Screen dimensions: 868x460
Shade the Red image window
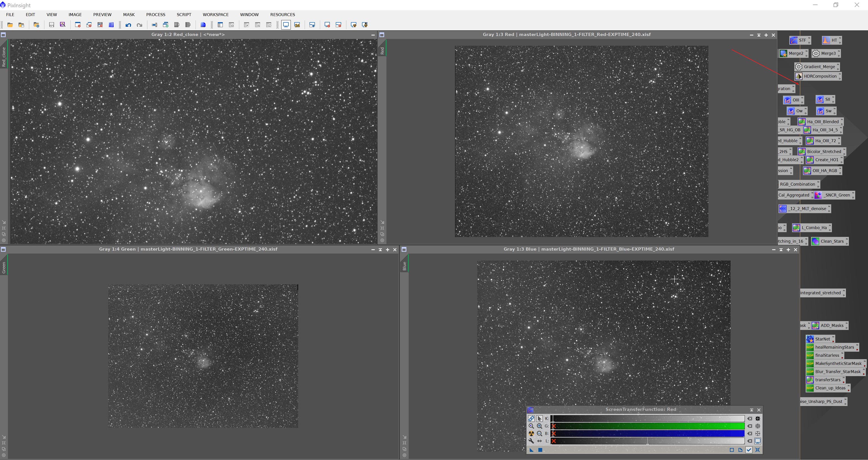click(x=759, y=35)
